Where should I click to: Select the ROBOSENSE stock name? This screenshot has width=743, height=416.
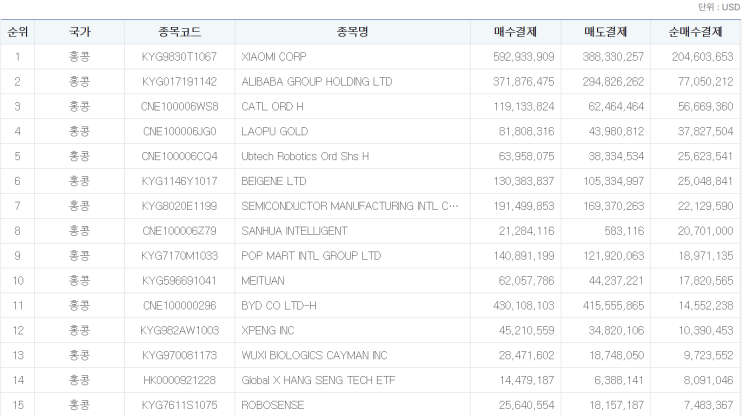coord(272,405)
